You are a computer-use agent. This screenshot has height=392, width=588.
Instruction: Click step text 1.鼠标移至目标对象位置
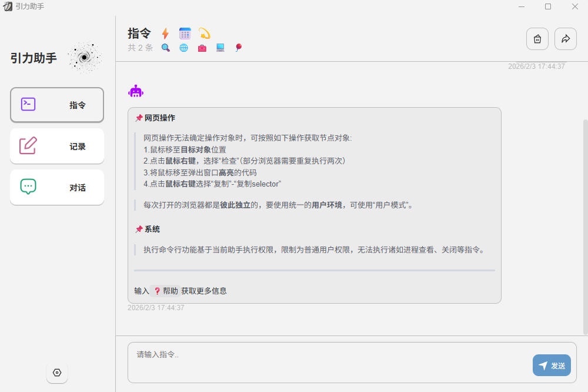click(185, 150)
